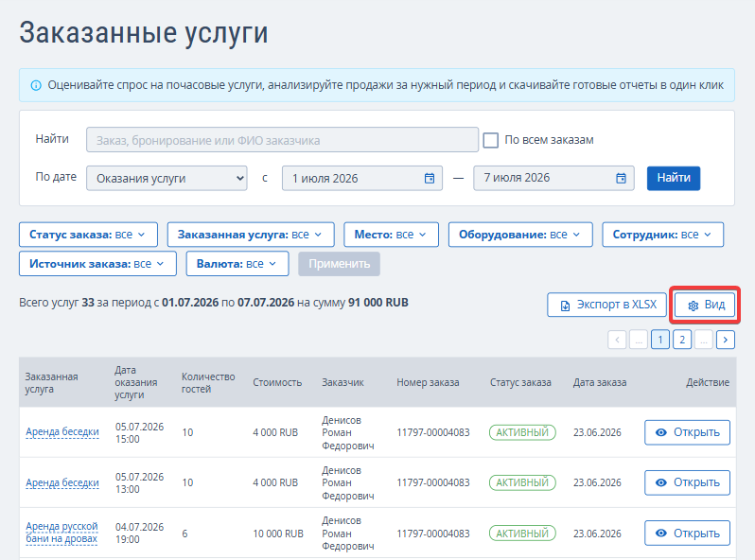Click download icon on Экспорт в XLSX
755x560 pixels.
coord(565,306)
